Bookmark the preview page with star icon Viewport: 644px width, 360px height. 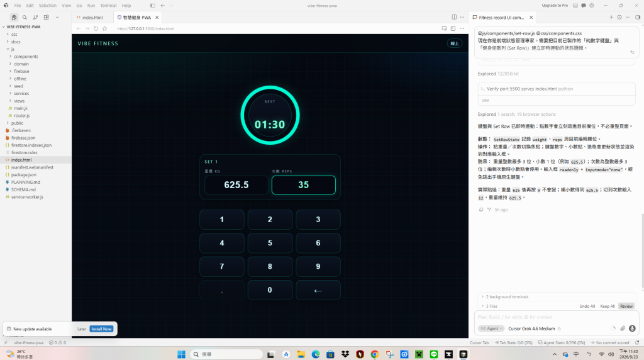pyautogui.click(x=105, y=29)
